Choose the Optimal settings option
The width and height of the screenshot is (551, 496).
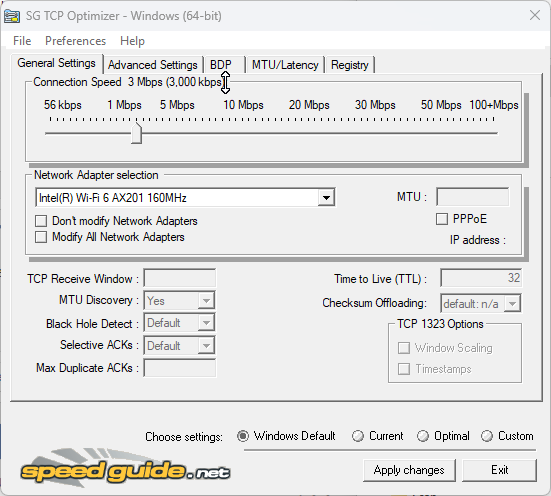click(423, 436)
